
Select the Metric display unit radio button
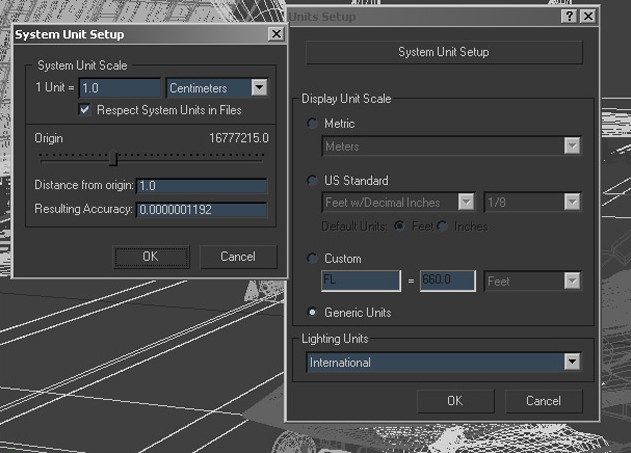(313, 123)
